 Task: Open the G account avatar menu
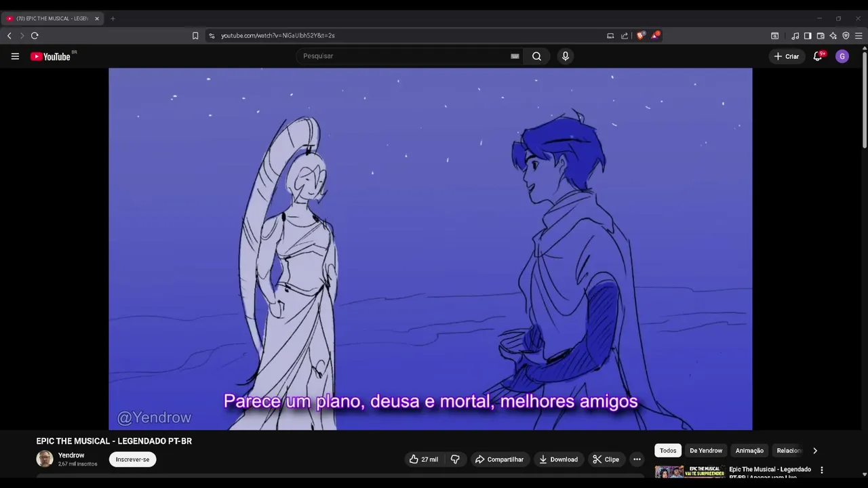point(842,56)
